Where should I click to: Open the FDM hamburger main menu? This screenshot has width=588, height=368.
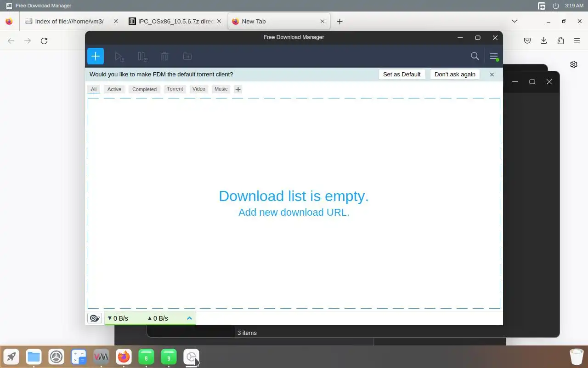494,56
